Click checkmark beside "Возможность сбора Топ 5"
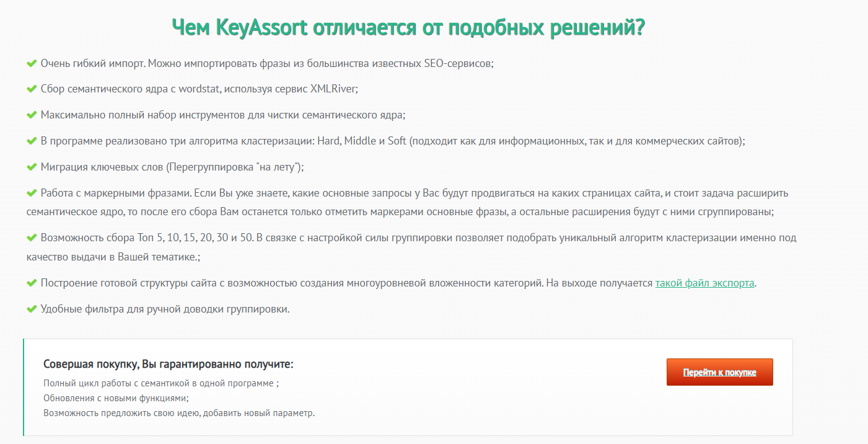868x444 pixels. pos(32,238)
